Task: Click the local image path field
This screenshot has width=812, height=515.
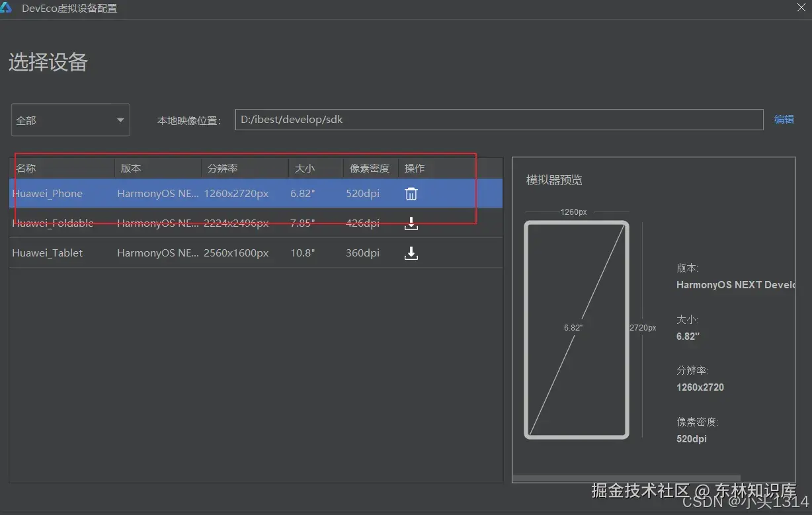Action: click(499, 120)
